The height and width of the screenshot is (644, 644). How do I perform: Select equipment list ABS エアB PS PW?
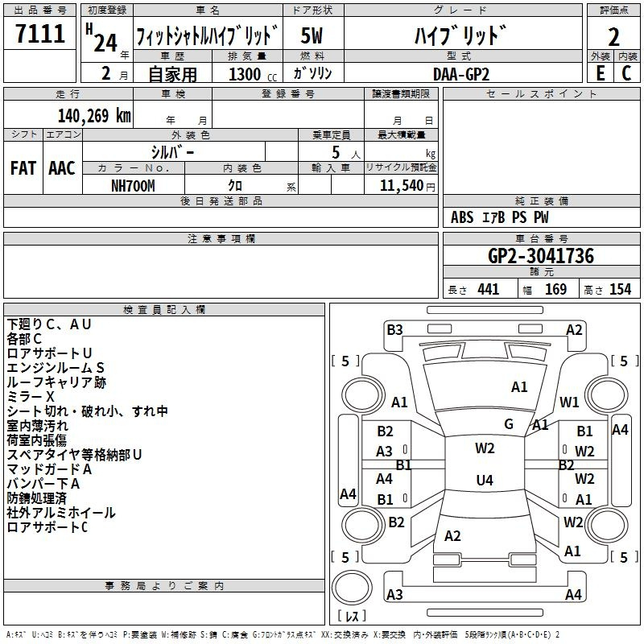click(x=499, y=217)
